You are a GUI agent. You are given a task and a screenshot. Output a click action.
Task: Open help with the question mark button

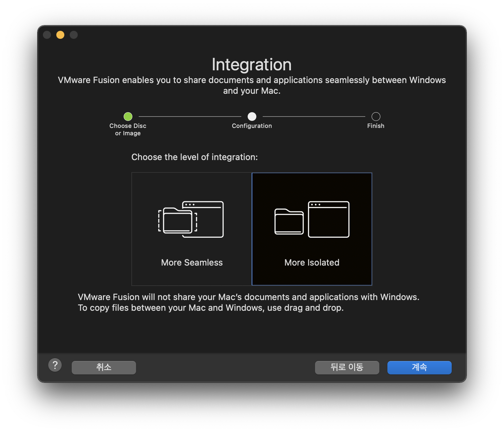coord(55,365)
